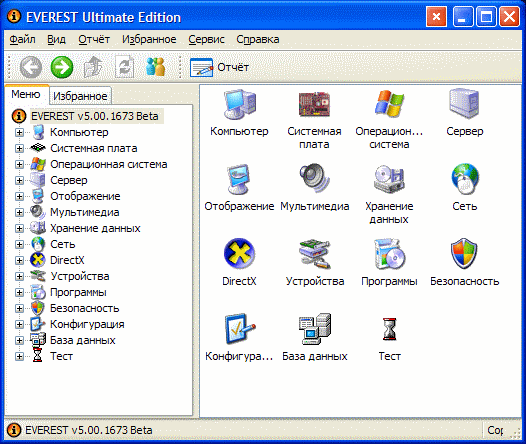Open the Мультимедиа speaker icon
This screenshot has width=526, height=444.
tap(315, 178)
